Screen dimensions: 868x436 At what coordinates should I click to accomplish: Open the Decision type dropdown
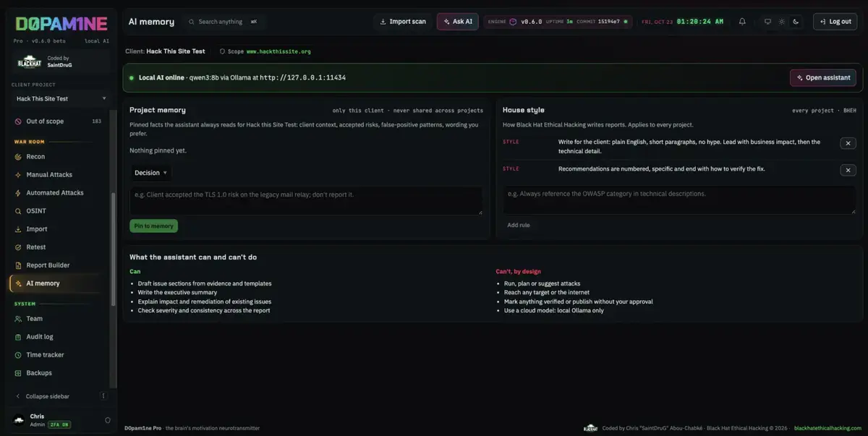(x=150, y=173)
